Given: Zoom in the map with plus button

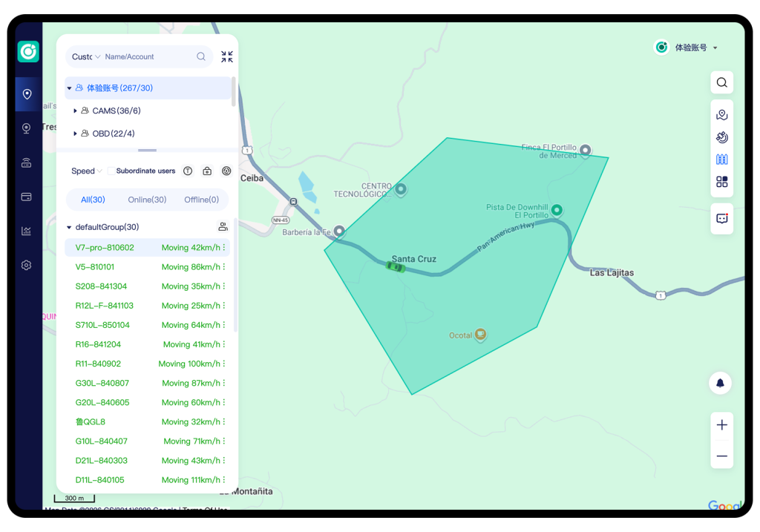Looking at the screenshot, I should [721, 425].
